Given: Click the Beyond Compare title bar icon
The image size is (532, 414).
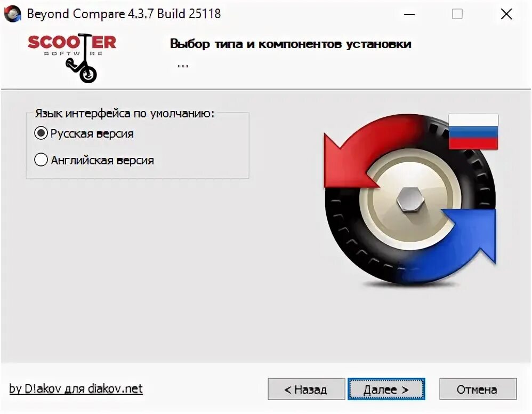Looking at the screenshot, I should (12, 14).
